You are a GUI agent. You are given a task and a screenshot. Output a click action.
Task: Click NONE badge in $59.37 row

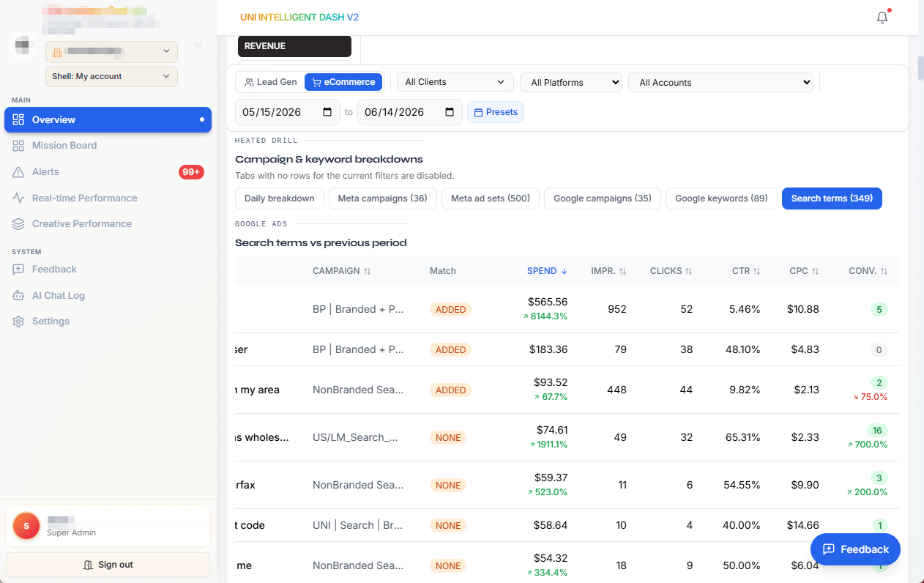tap(448, 486)
